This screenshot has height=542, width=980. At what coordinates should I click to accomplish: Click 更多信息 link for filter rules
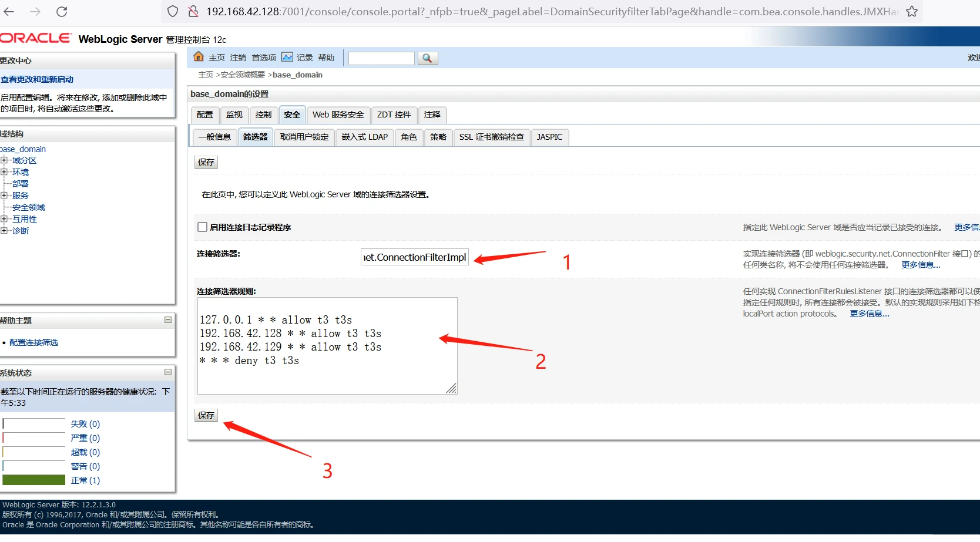870,314
